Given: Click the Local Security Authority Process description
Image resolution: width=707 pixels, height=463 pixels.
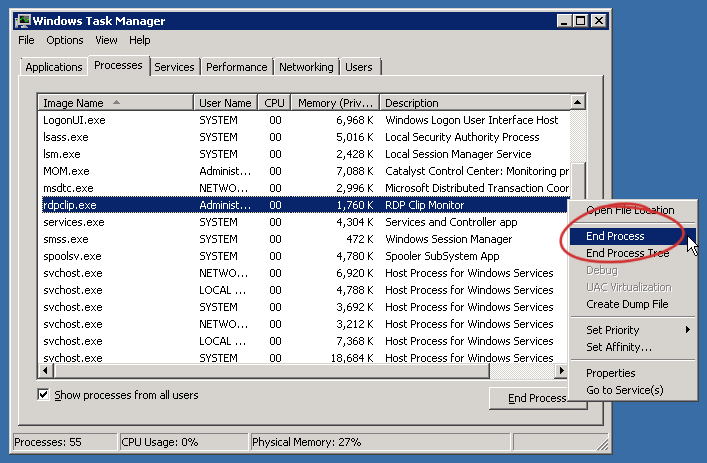Looking at the screenshot, I should click(x=462, y=137).
